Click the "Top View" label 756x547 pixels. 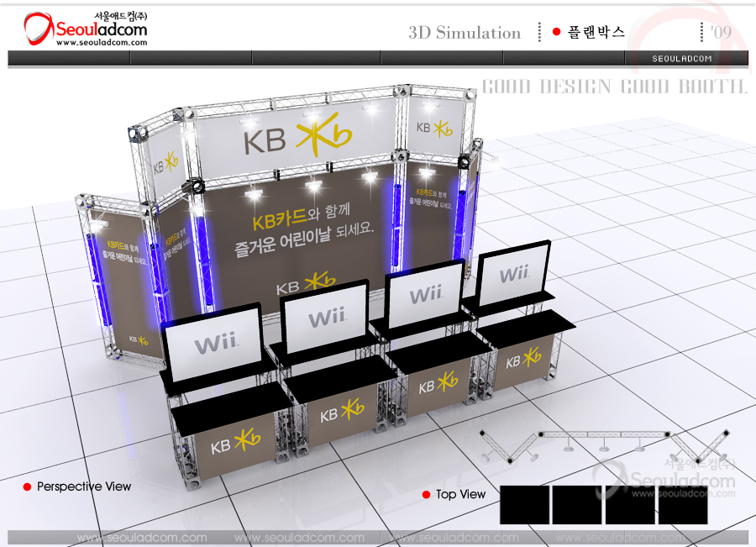(x=460, y=494)
